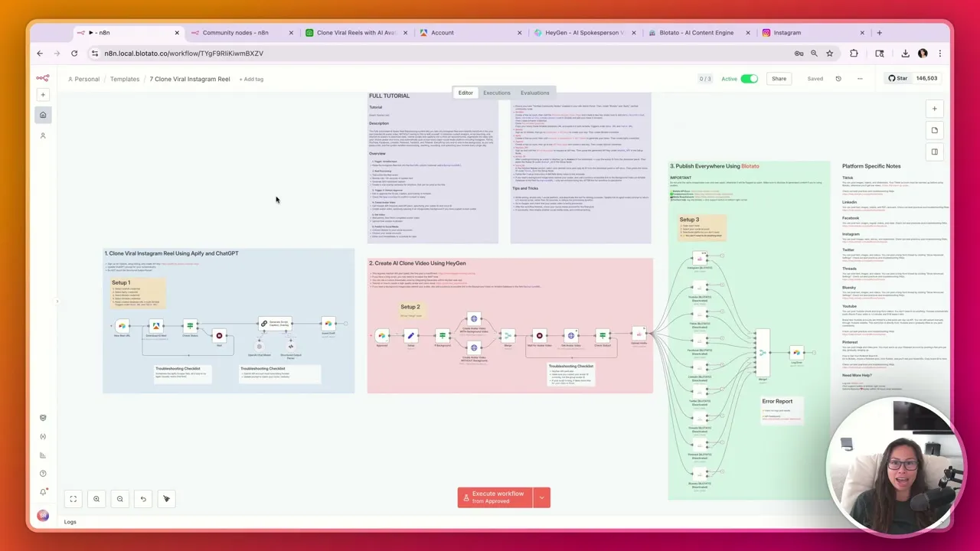Switch to the Instagram browser tab

click(x=813, y=33)
